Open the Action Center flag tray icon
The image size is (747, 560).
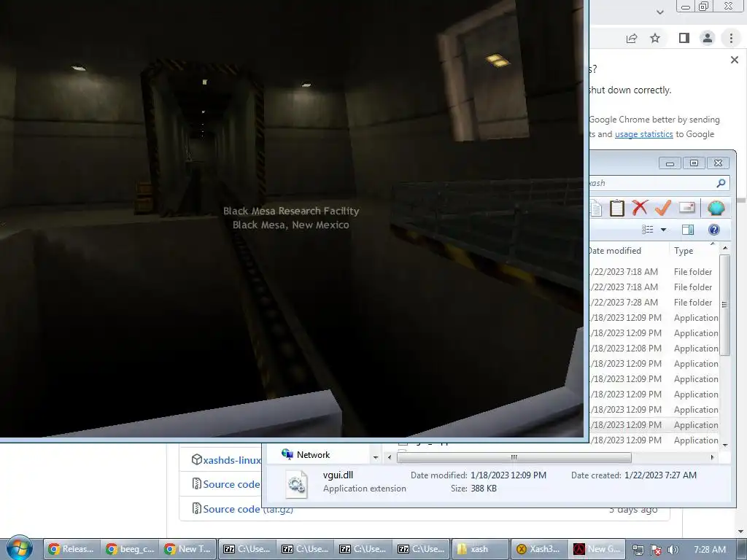(x=656, y=550)
